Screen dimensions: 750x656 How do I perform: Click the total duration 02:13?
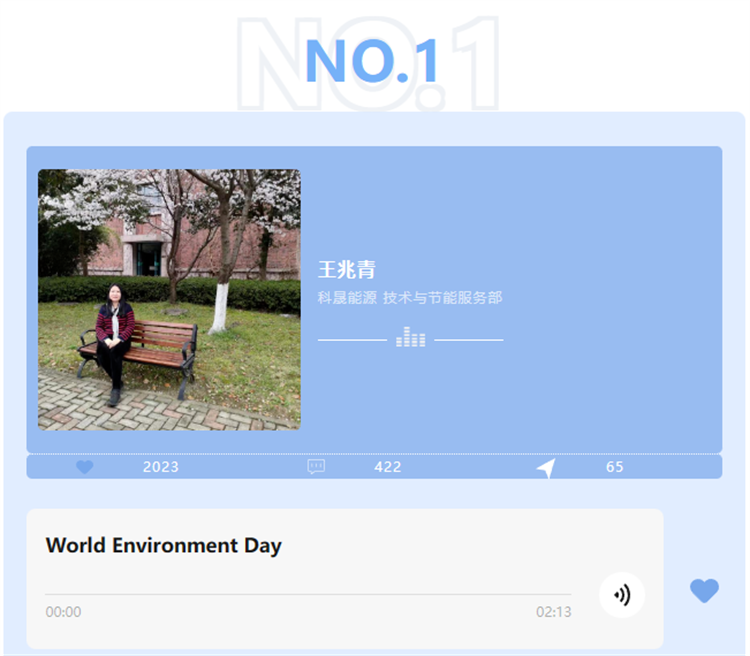[553, 612]
